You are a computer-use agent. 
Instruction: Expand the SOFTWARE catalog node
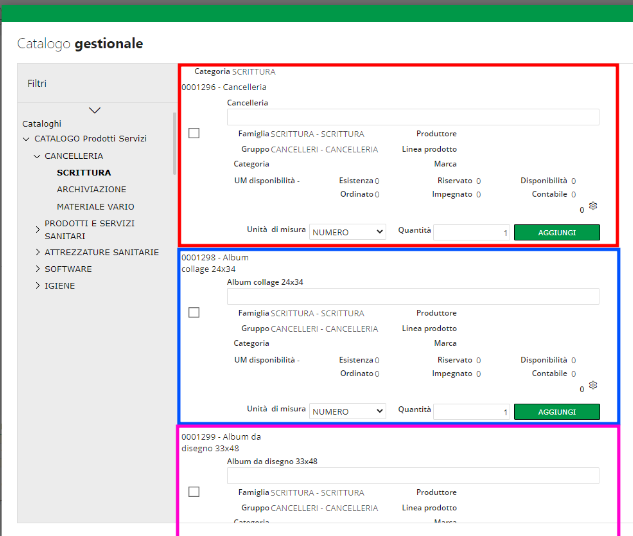pos(37,269)
